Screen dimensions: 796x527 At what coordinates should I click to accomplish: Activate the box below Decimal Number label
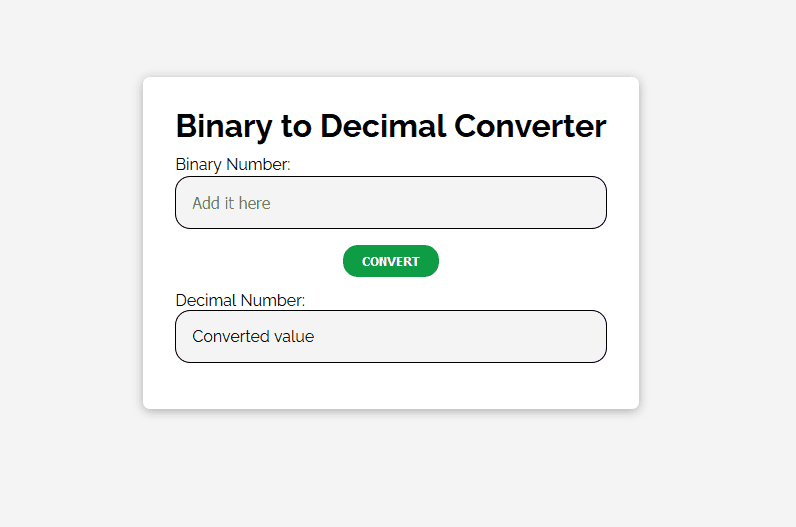click(390, 337)
